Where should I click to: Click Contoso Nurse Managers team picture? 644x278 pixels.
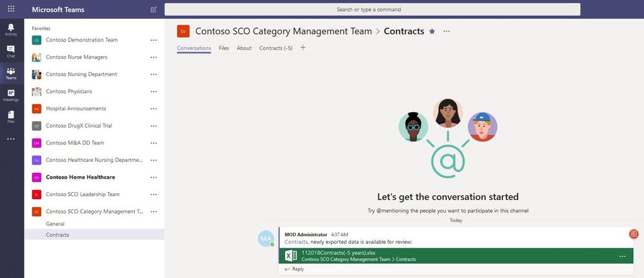coord(37,57)
